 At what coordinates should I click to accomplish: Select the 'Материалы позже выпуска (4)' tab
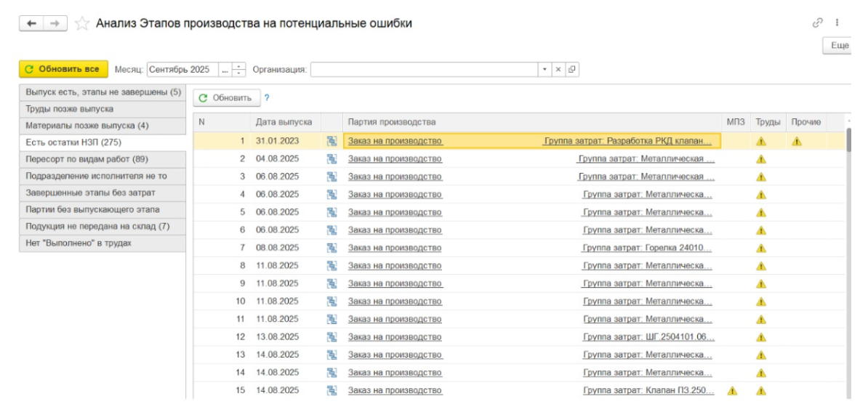point(103,126)
